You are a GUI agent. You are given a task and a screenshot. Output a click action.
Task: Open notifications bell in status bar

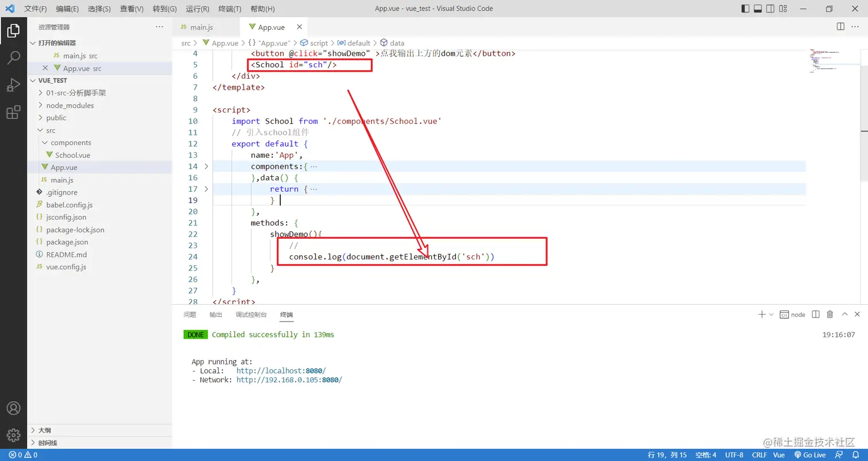click(x=855, y=455)
